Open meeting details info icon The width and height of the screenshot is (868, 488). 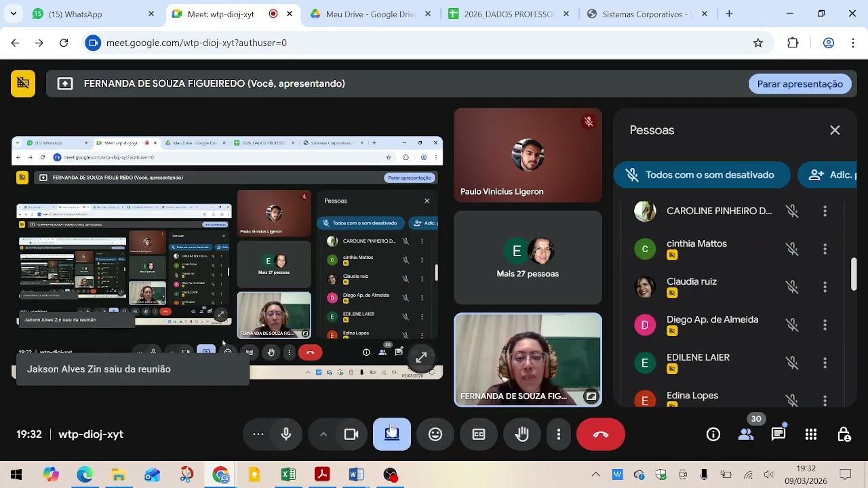(713, 434)
